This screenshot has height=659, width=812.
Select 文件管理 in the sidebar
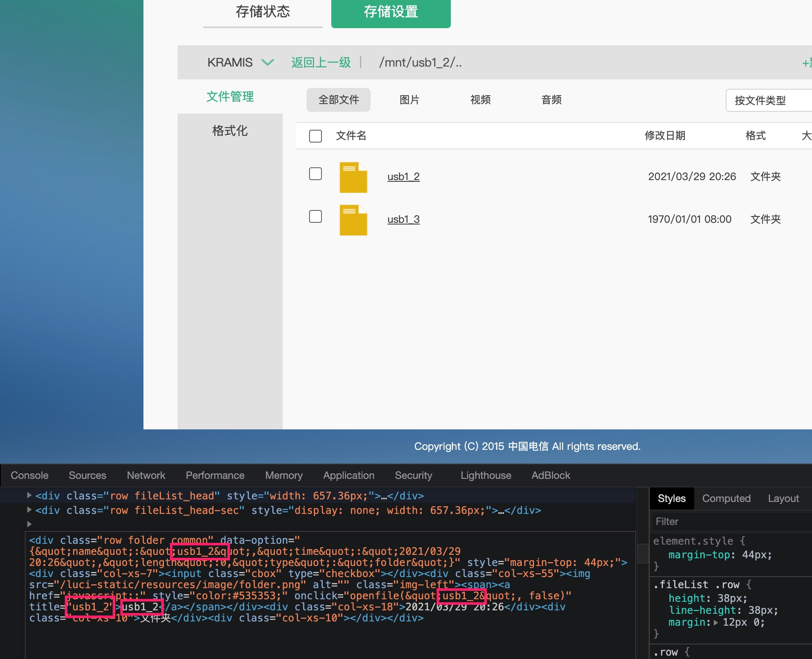[x=230, y=97]
